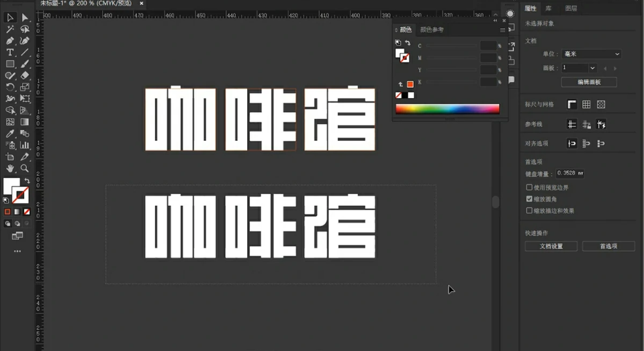Switch to 颜色参考 tab
The image size is (644, 351).
click(x=432, y=30)
